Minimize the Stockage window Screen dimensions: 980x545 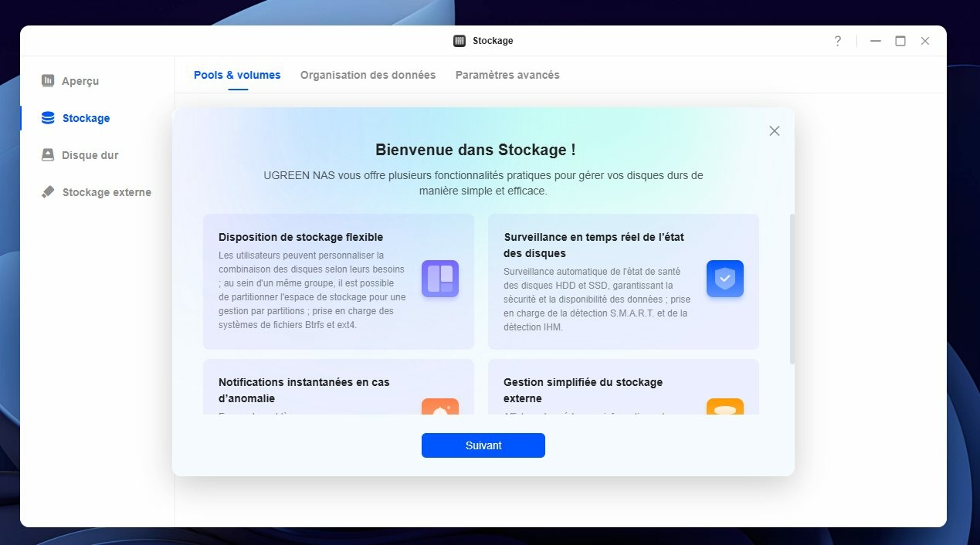tap(875, 41)
